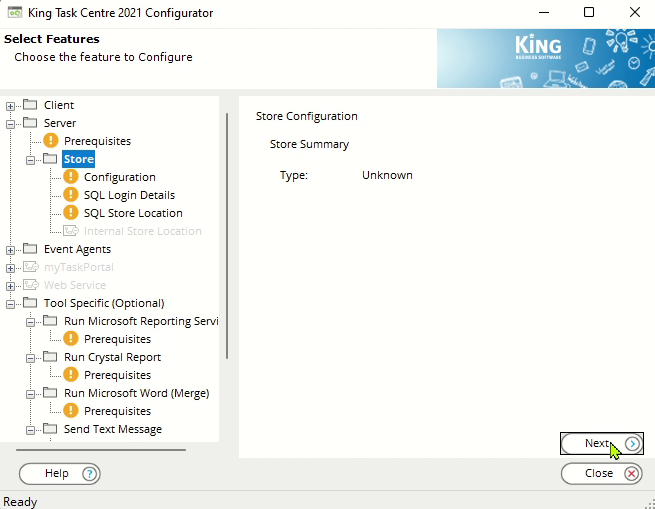Click the warning icon next to SQL Store Location
The image size is (655, 509).
click(x=71, y=213)
